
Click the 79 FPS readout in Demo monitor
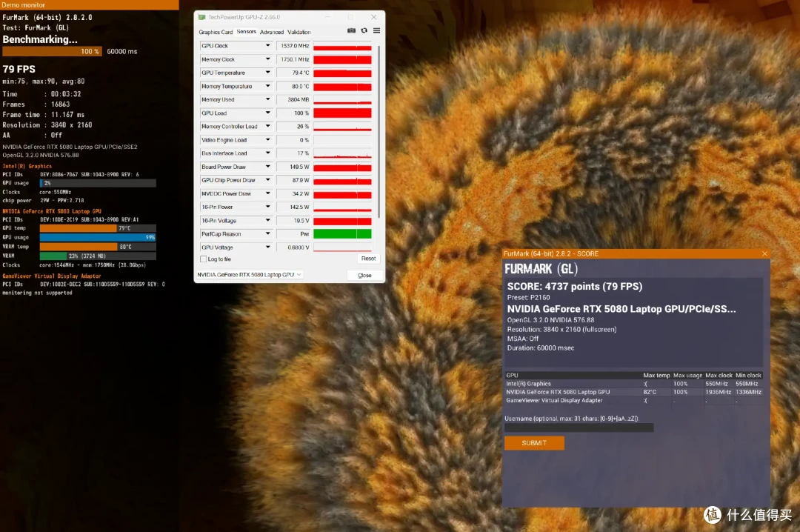tap(19, 69)
